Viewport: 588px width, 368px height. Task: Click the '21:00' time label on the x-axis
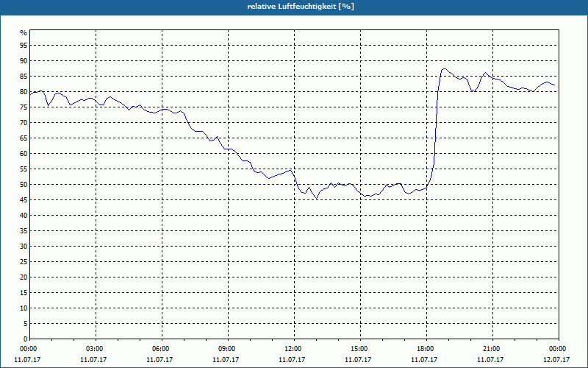tap(492, 349)
